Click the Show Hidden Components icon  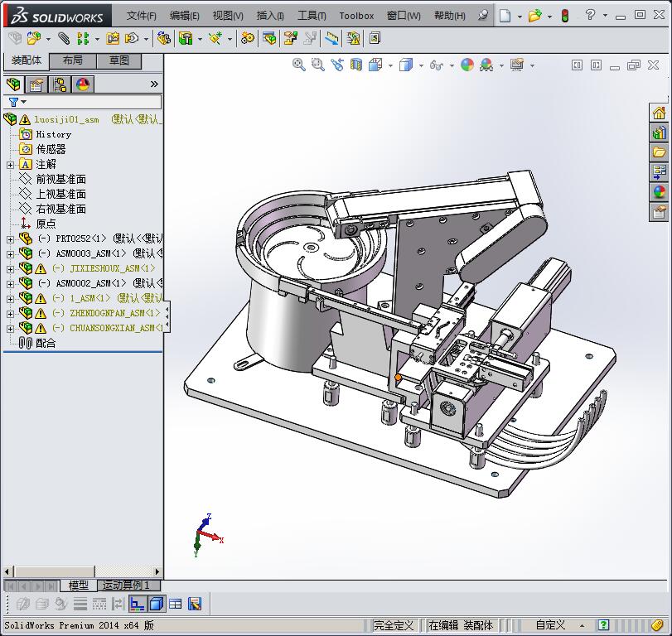click(164, 39)
